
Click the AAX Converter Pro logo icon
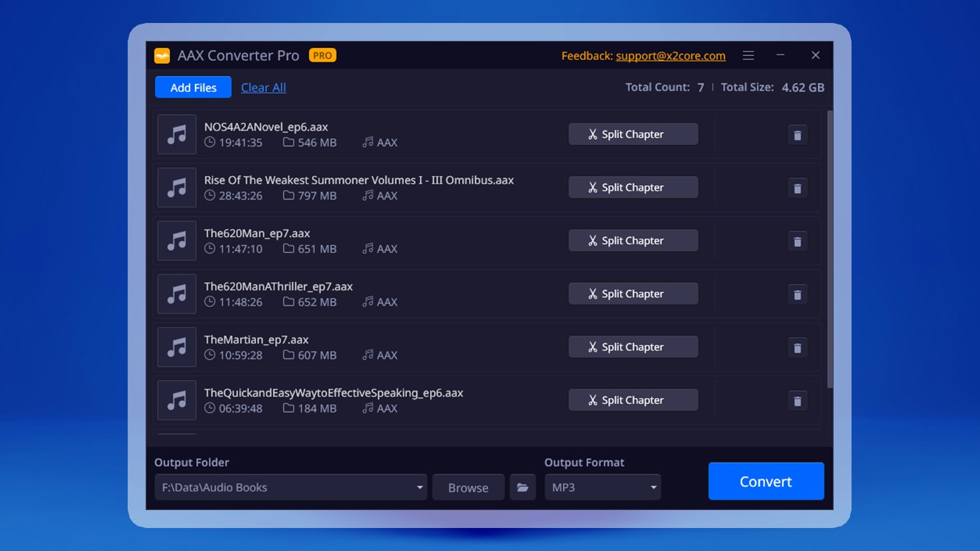click(x=162, y=56)
